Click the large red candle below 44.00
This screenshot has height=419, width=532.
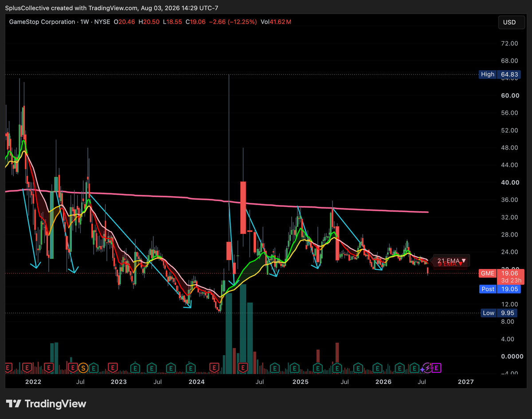click(x=243, y=207)
